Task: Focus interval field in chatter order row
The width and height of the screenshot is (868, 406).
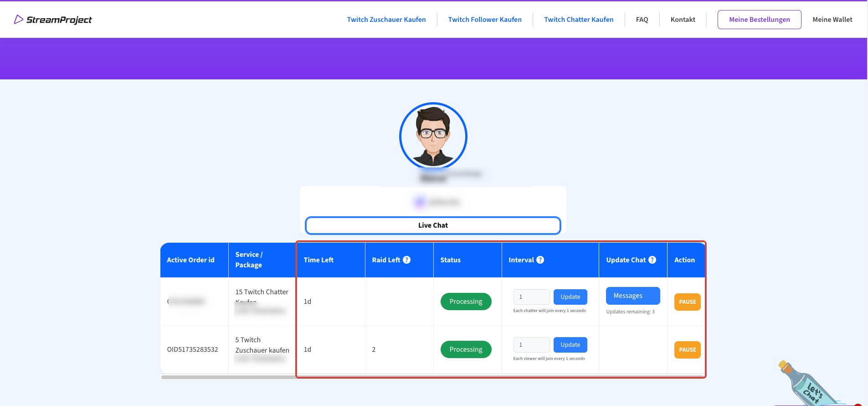Action: (x=532, y=297)
